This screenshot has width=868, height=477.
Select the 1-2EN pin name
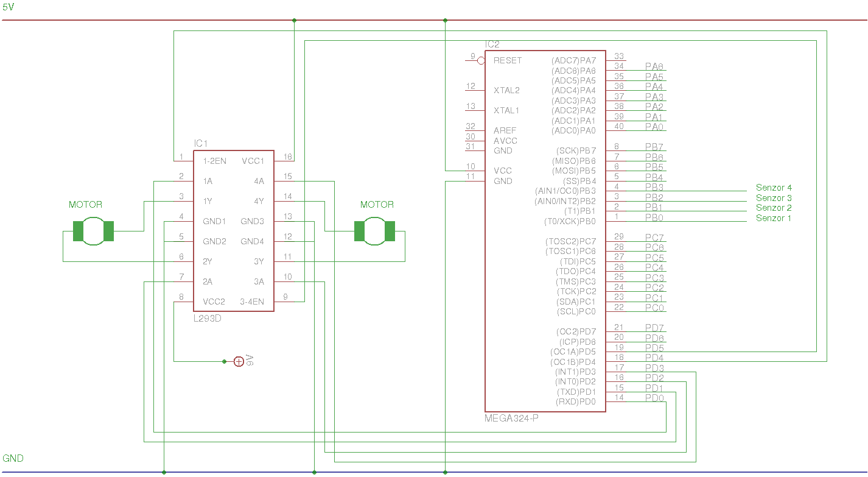click(x=214, y=161)
